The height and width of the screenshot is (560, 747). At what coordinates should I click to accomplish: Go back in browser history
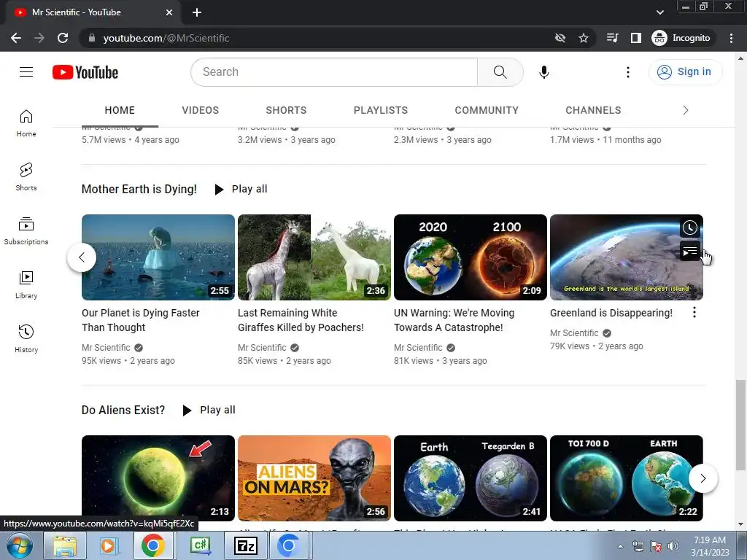(16, 38)
